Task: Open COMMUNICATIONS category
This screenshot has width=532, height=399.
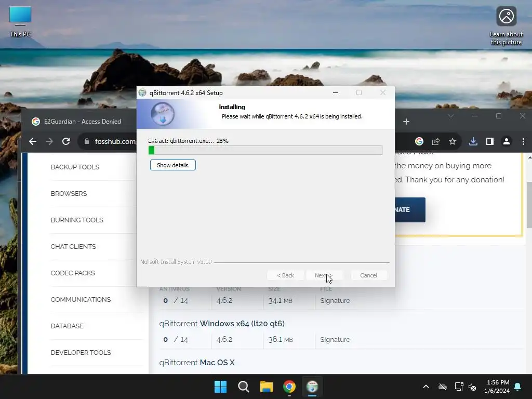Action: click(x=81, y=299)
